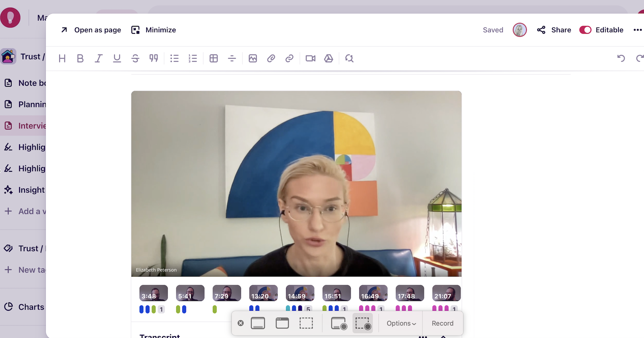644x338 pixels.
Task: Click the Record button
Action: click(442, 323)
